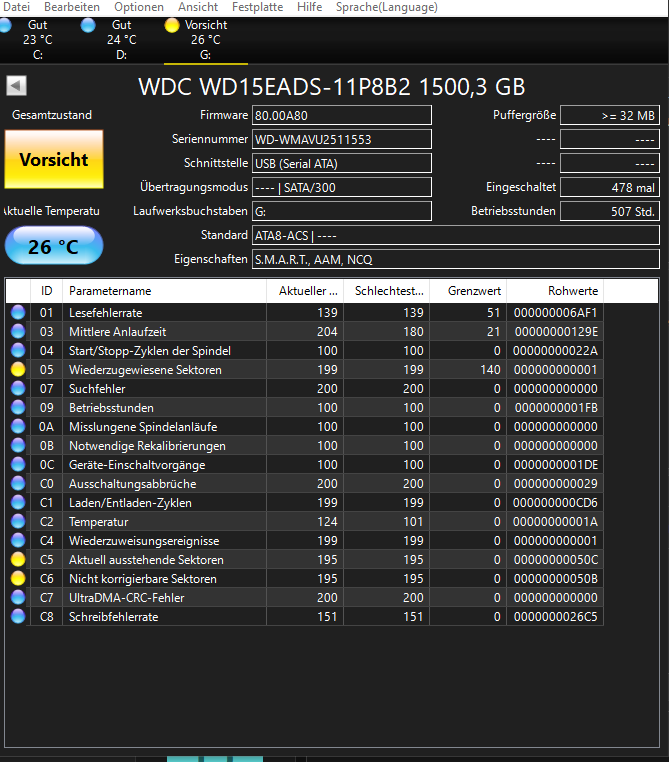Click raw value 00000000050B
Viewport: 669px width, 762px height.
pyautogui.click(x=556, y=579)
